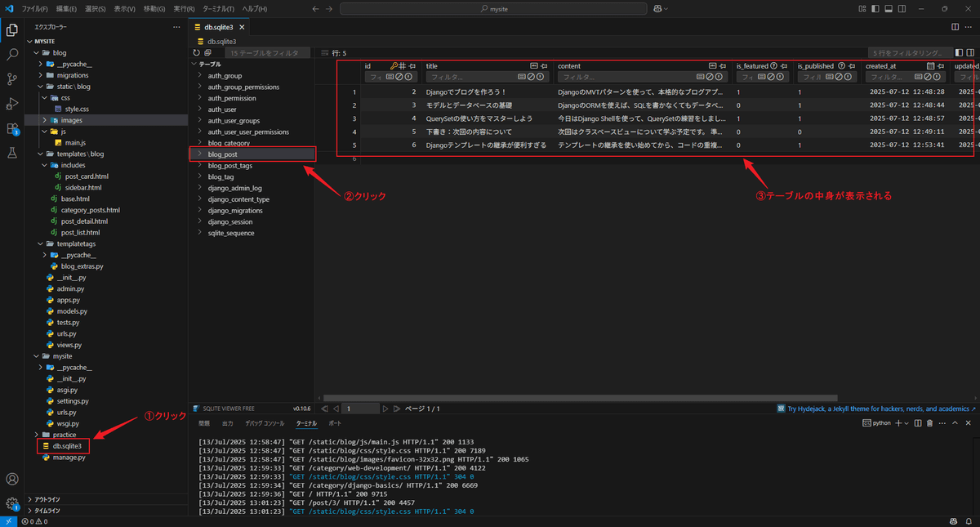Pin the id column using its pin icon

(412, 66)
